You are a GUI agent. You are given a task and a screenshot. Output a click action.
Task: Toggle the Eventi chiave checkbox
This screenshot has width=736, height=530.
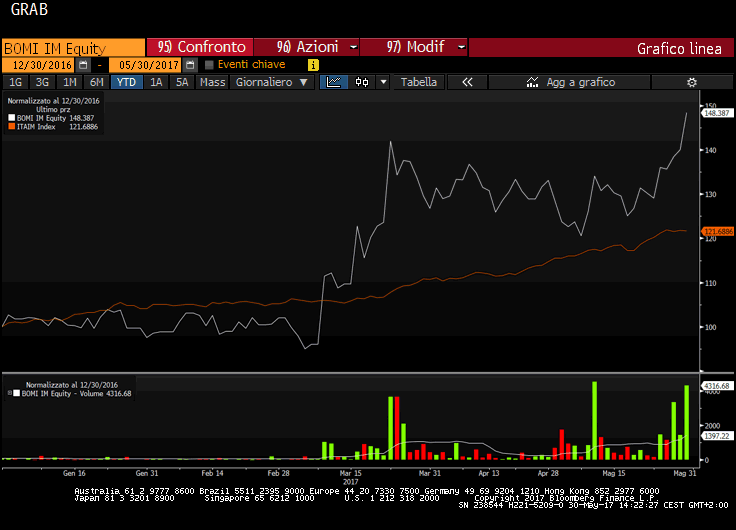click(209, 65)
